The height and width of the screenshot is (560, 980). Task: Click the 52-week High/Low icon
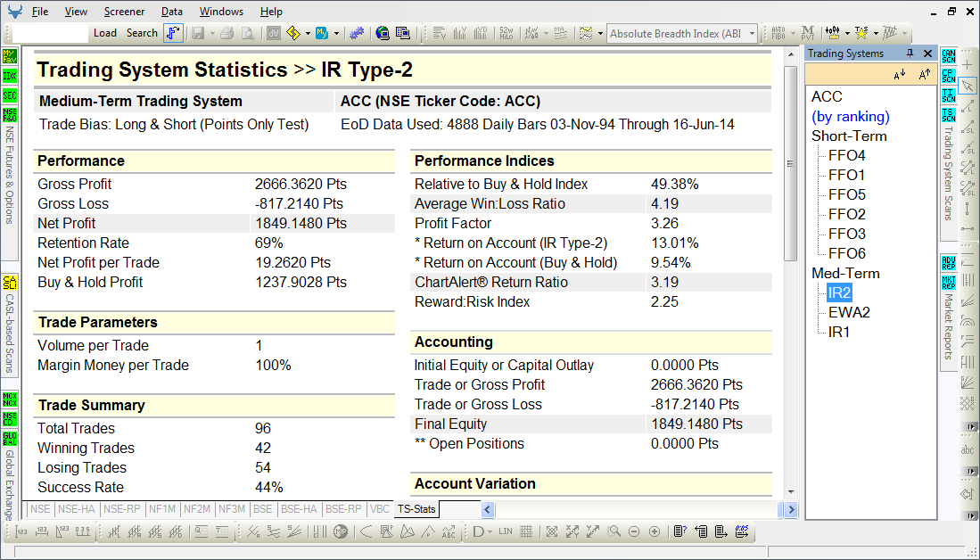[506, 33]
